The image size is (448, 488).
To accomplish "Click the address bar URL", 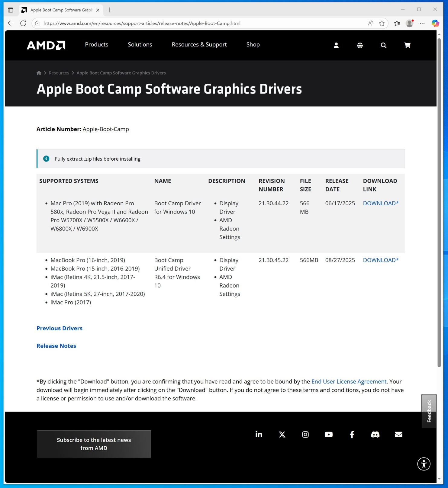I will click(x=142, y=23).
